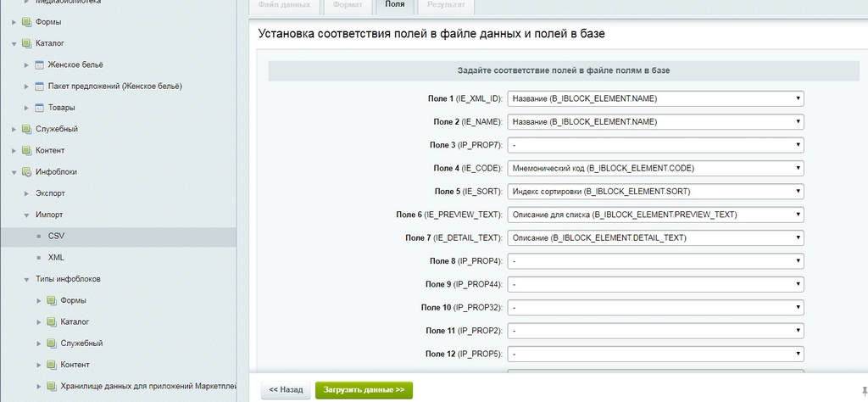This screenshot has width=868, height=402.
Task: Click the Товары label in sidebar
Action: (61, 108)
